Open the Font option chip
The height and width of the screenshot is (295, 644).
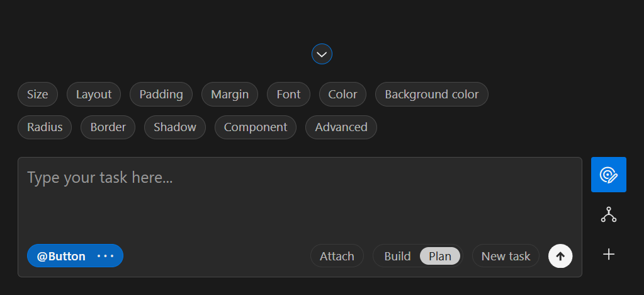click(288, 95)
